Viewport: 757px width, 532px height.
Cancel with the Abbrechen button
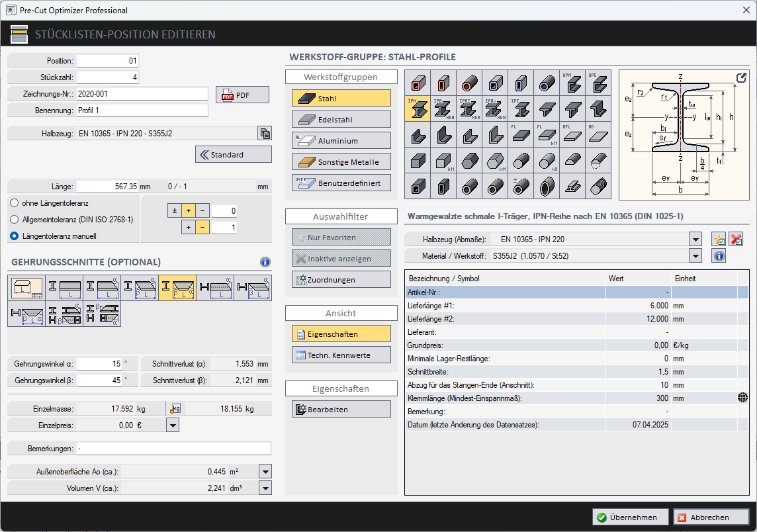click(711, 517)
